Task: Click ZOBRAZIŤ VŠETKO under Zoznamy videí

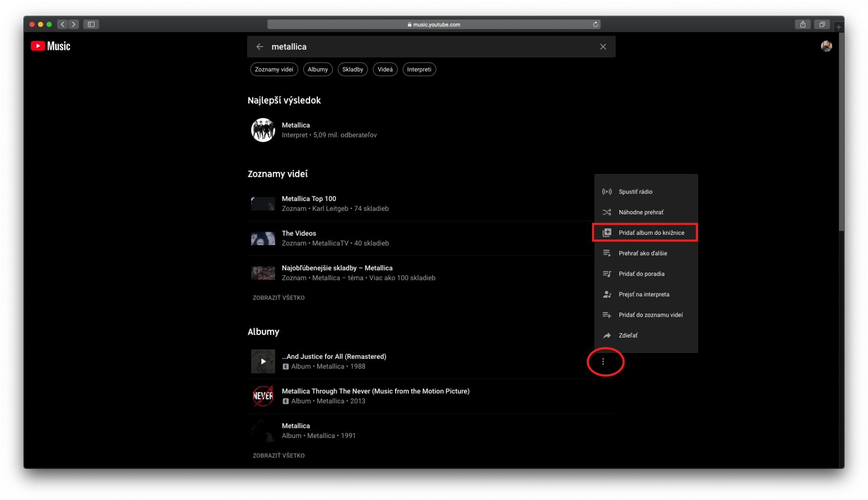Action: [278, 298]
